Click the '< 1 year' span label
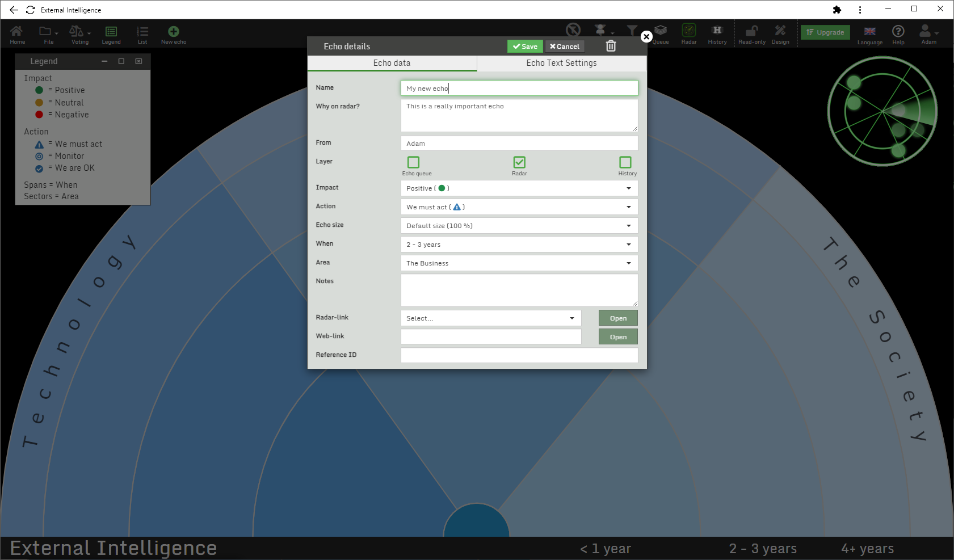Screen dimensions: 954x560 [606, 549]
